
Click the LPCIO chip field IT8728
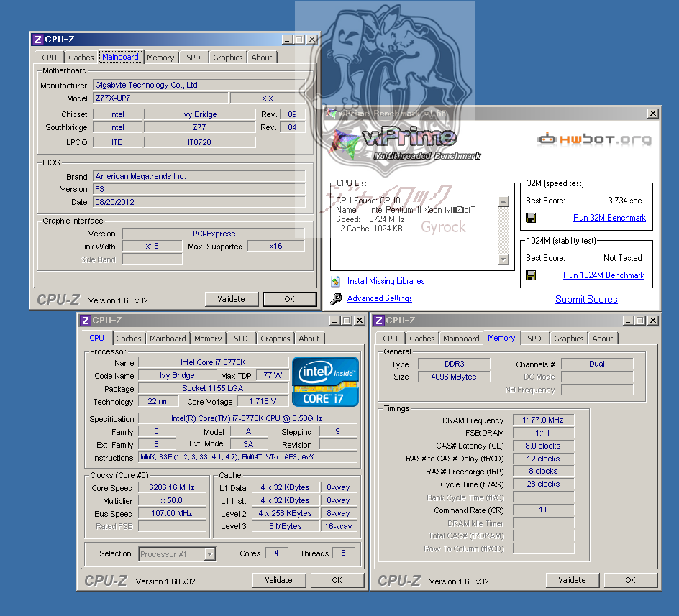[200, 142]
